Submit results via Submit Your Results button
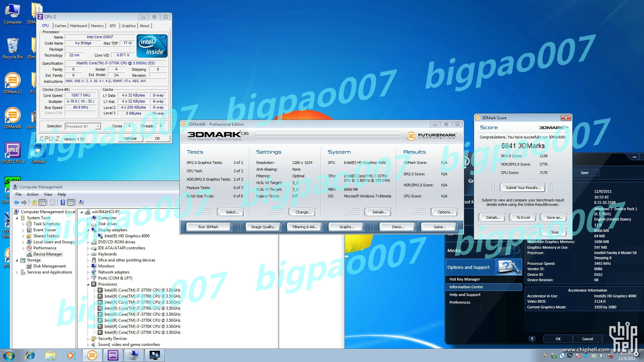The image size is (644, 362). pos(523,187)
